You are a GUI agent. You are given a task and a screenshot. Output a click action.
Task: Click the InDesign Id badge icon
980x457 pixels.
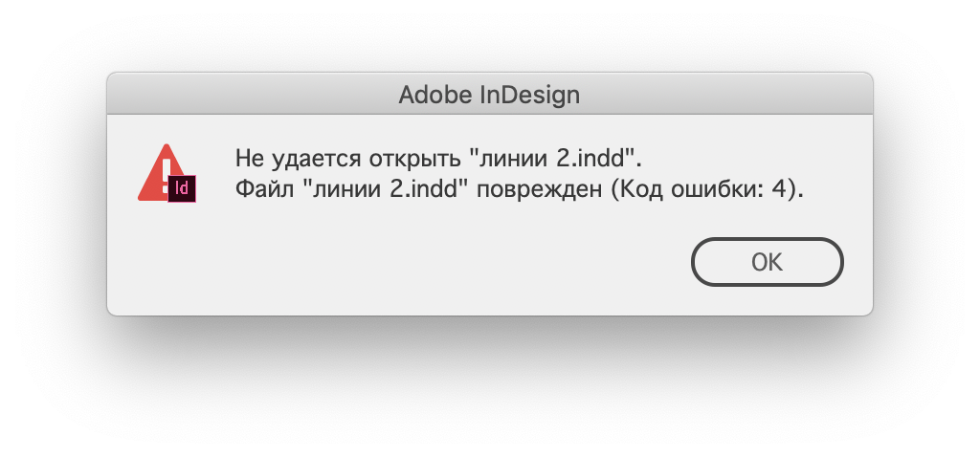coord(182,188)
